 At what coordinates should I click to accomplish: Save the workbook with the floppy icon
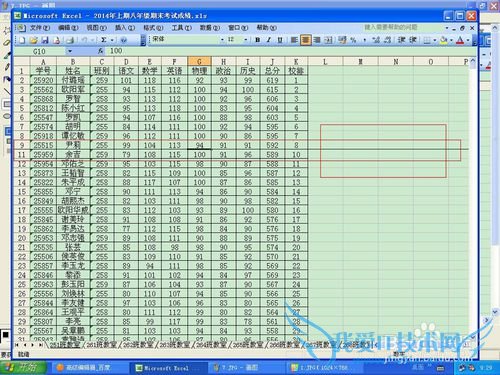45,40
